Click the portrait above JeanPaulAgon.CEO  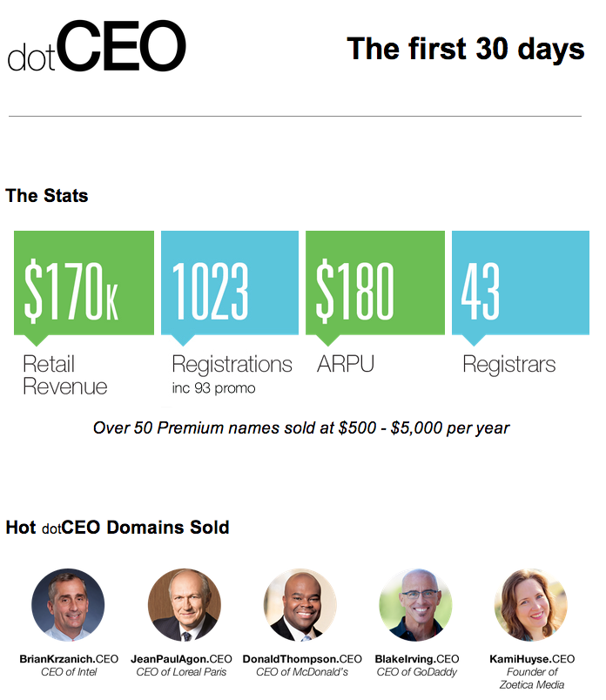(184, 605)
